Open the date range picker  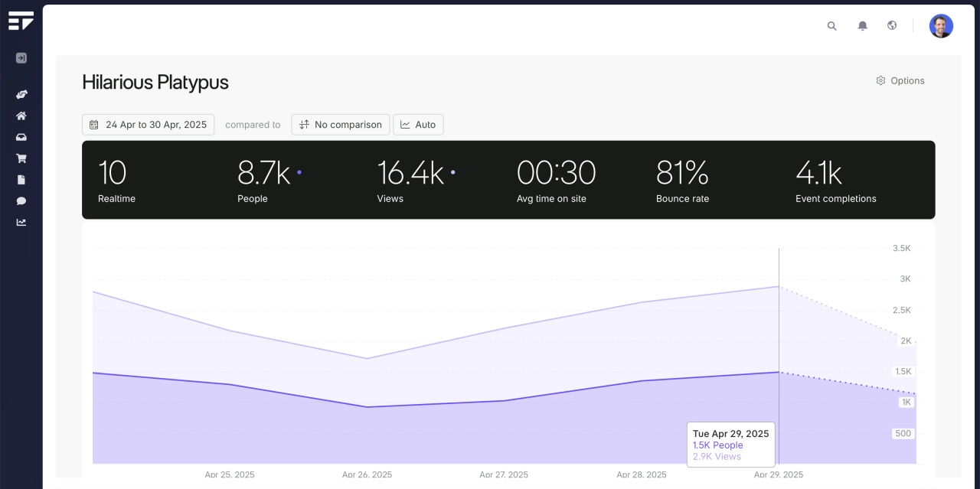[149, 125]
